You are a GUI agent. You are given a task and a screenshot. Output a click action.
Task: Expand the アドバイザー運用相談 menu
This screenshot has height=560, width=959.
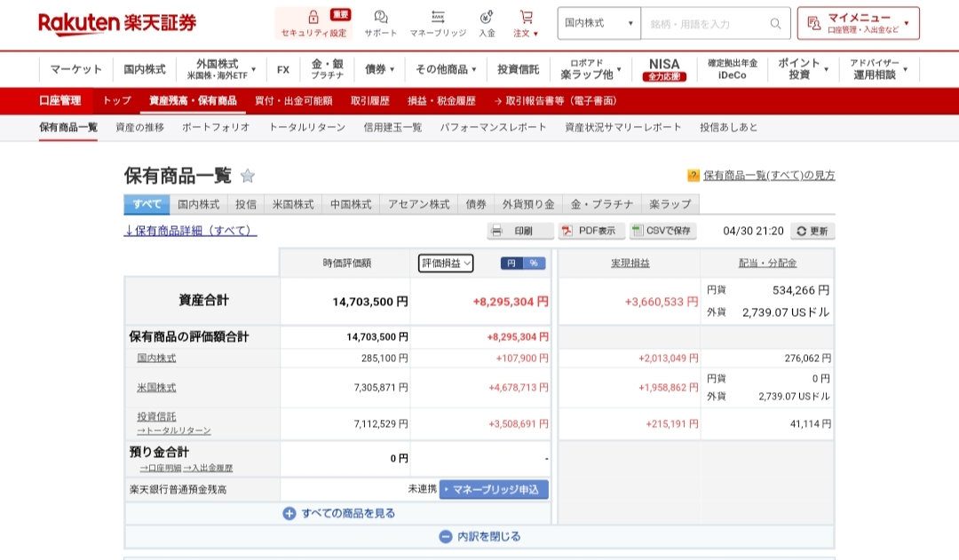click(878, 69)
